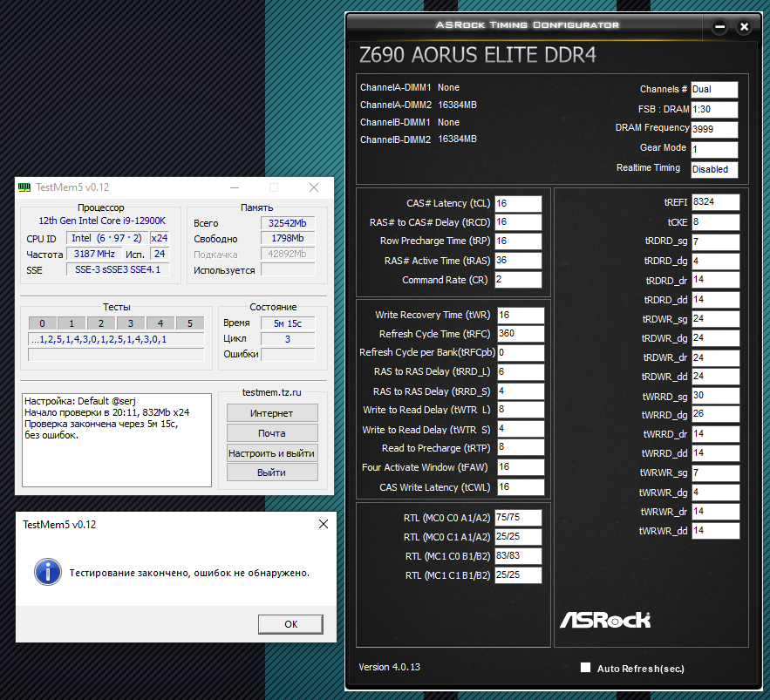Click the ChannelA-DIMM2 16384MB entry
Image resolution: width=770 pixels, height=700 pixels.
(419, 105)
